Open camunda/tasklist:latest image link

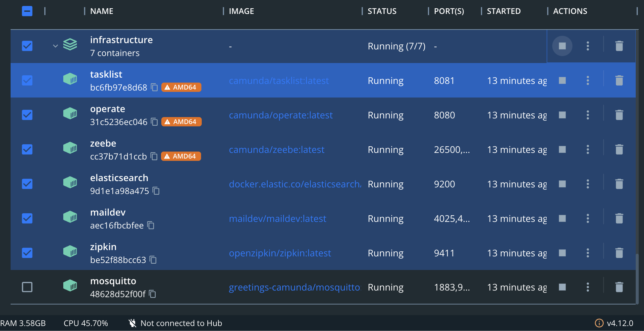point(279,81)
